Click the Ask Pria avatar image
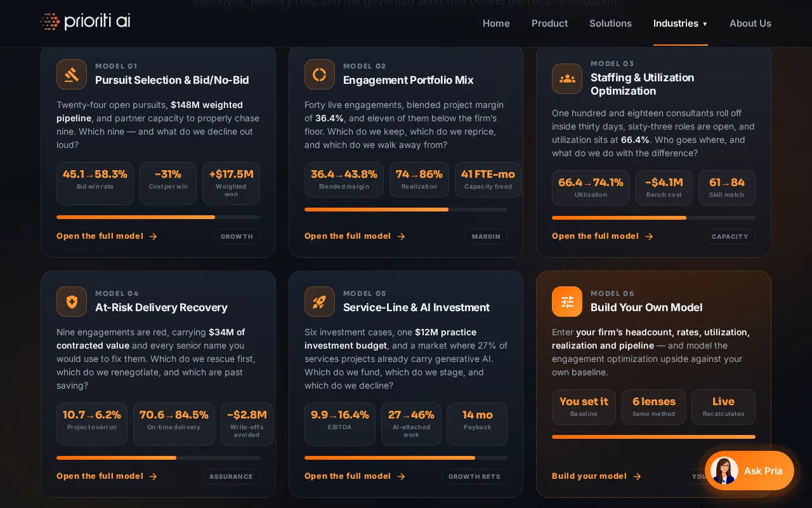 (x=724, y=471)
